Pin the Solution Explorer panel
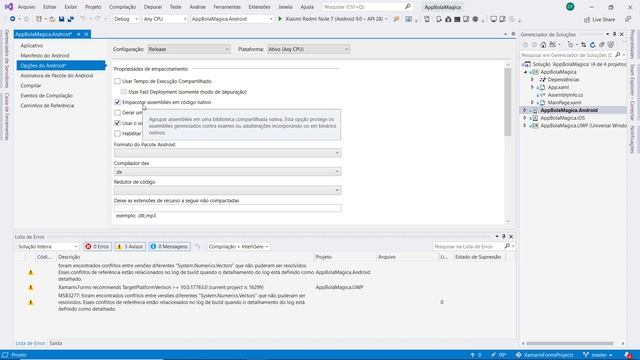This screenshot has height=360, width=640. click(614, 35)
